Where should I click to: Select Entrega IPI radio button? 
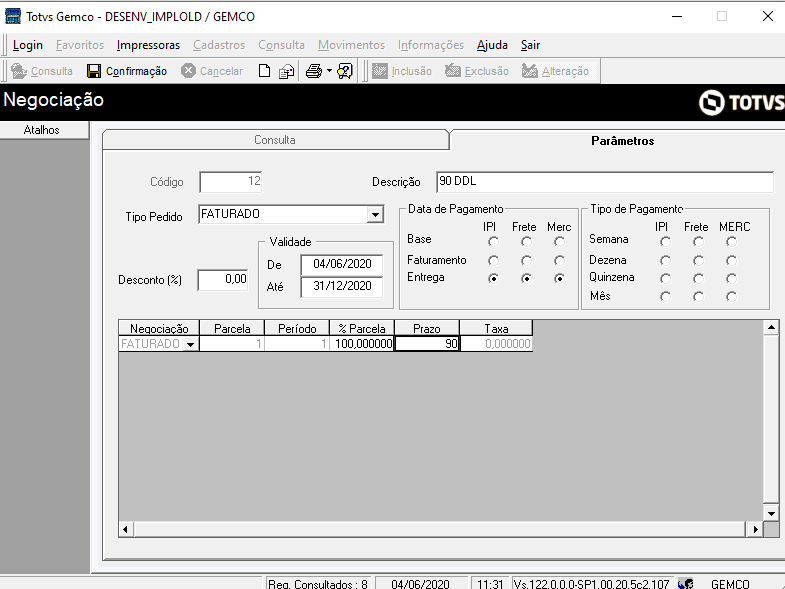(x=493, y=278)
